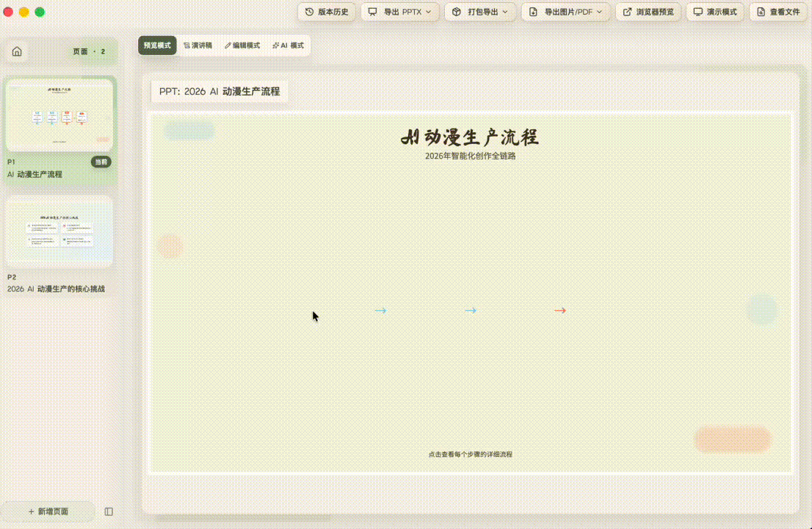The width and height of the screenshot is (812, 529).
Task: Click the notes icon of 演讲稿
Action: [186, 46]
